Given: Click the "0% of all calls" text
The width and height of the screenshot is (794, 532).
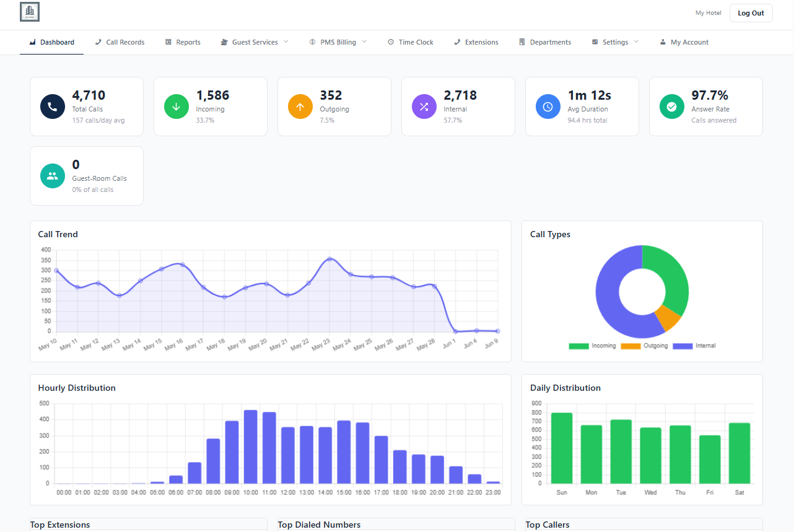Looking at the screenshot, I should (93, 190).
